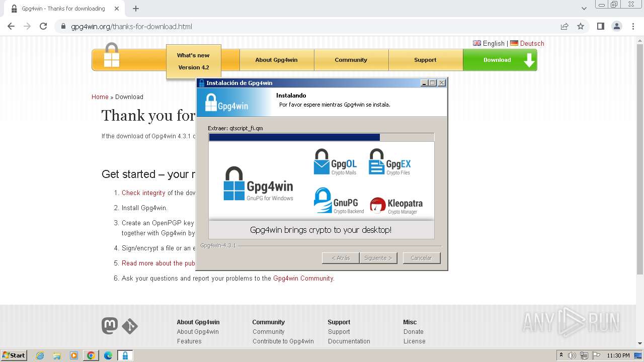This screenshot has height=362, width=644.
Task: Go to the Home breadcrumb link
Action: click(100, 97)
